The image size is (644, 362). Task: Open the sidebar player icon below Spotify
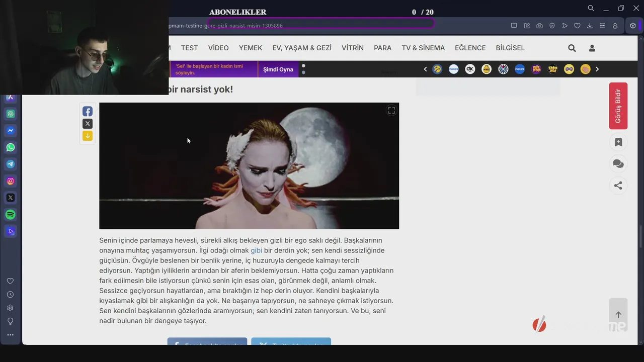tap(11, 231)
